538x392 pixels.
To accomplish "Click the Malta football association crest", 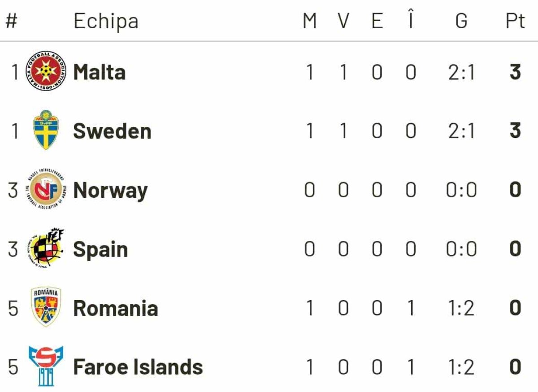I will [x=45, y=71].
